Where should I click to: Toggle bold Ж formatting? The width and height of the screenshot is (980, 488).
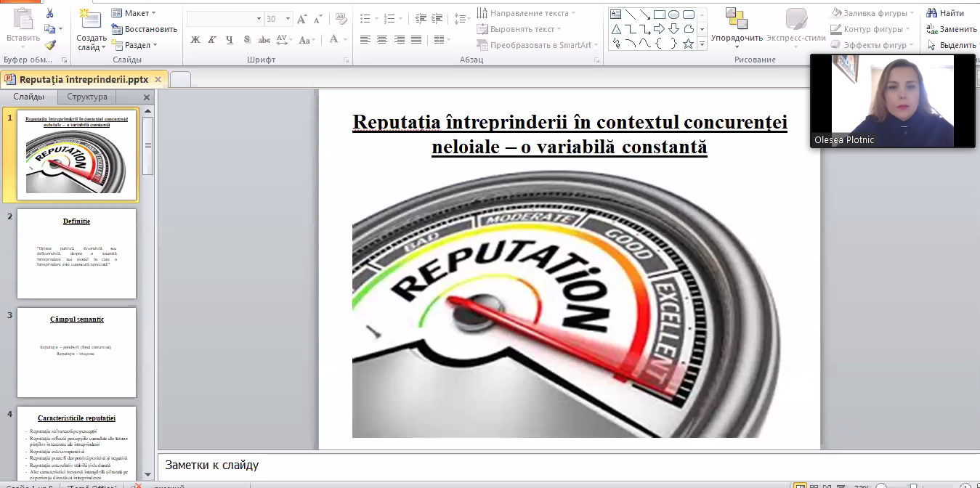(x=195, y=40)
